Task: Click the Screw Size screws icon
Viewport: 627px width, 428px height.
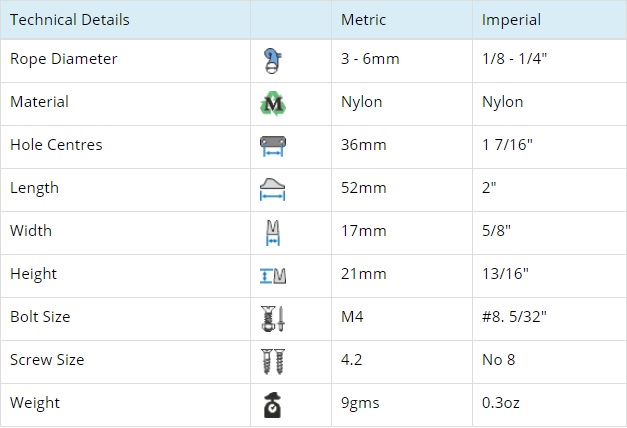Action: tap(273, 362)
